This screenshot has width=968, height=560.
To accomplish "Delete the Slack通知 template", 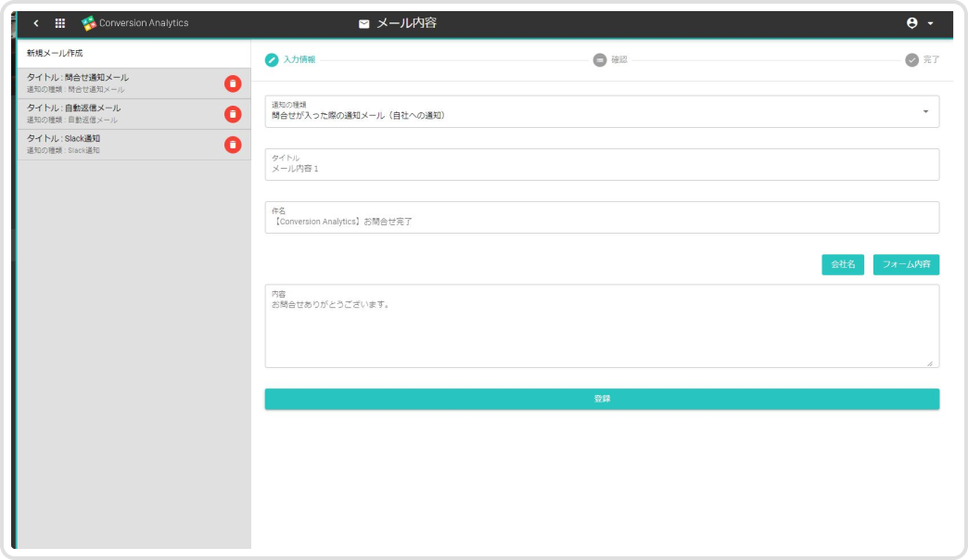I will (233, 145).
